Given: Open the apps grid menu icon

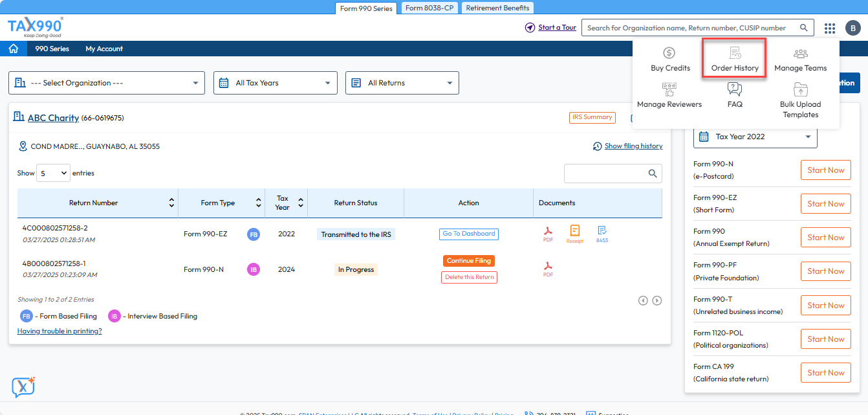Looking at the screenshot, I should point(830,28).
